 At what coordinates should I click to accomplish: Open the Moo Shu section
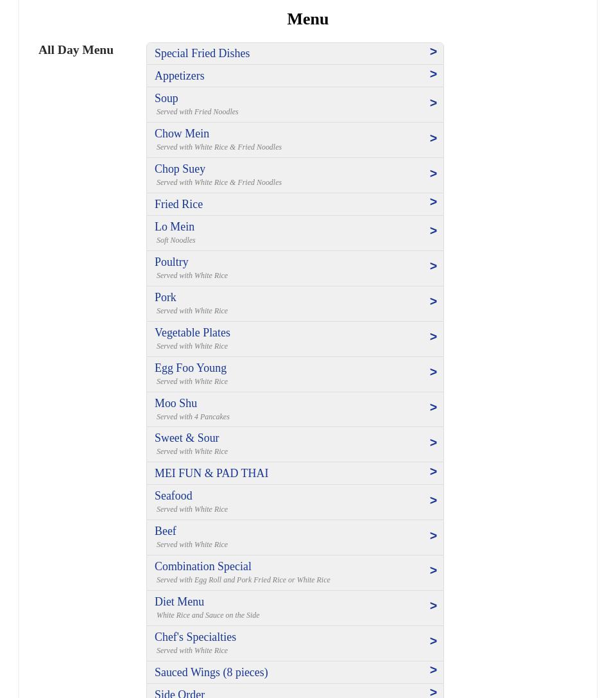tap(176, 403)
